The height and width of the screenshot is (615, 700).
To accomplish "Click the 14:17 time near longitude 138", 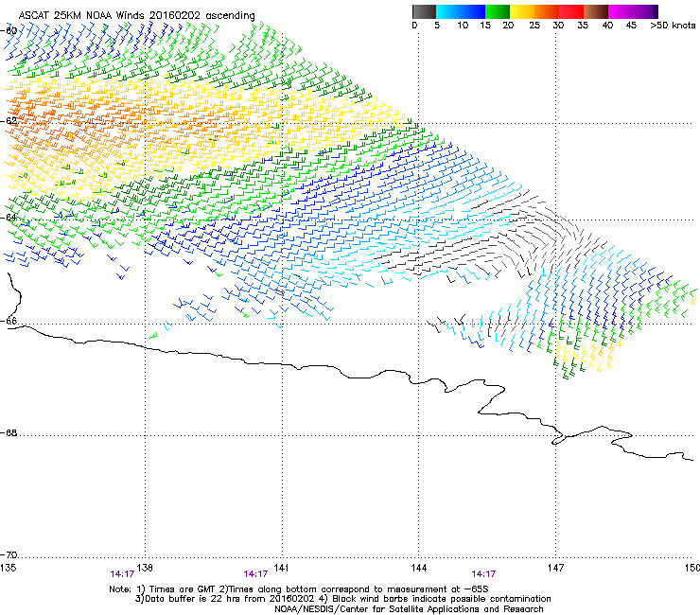I will (x=122, y=574).
